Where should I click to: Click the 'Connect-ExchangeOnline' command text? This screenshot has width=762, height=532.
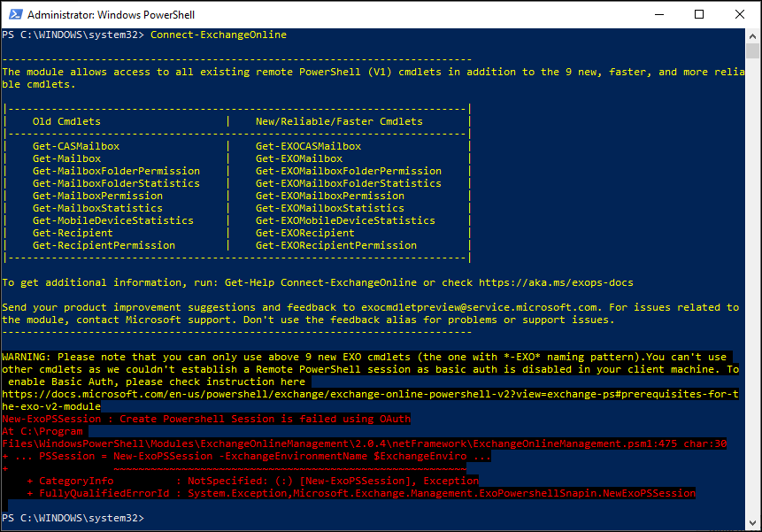[219, 35]
